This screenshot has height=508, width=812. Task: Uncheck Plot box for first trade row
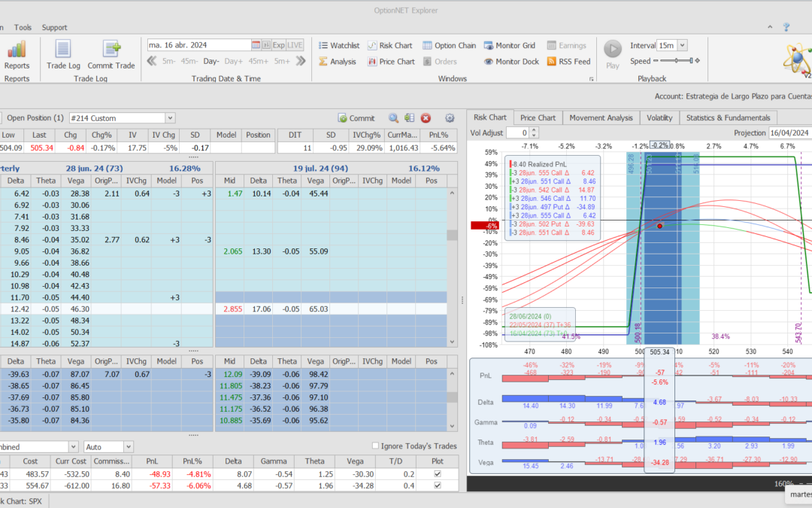[x=438, y=473]
